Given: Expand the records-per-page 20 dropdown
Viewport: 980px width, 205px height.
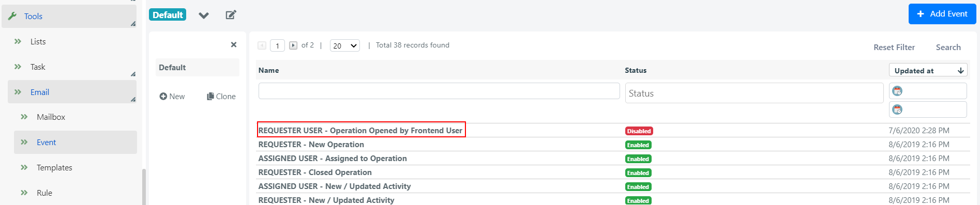Looking at the screenshot, I should 345,45.
